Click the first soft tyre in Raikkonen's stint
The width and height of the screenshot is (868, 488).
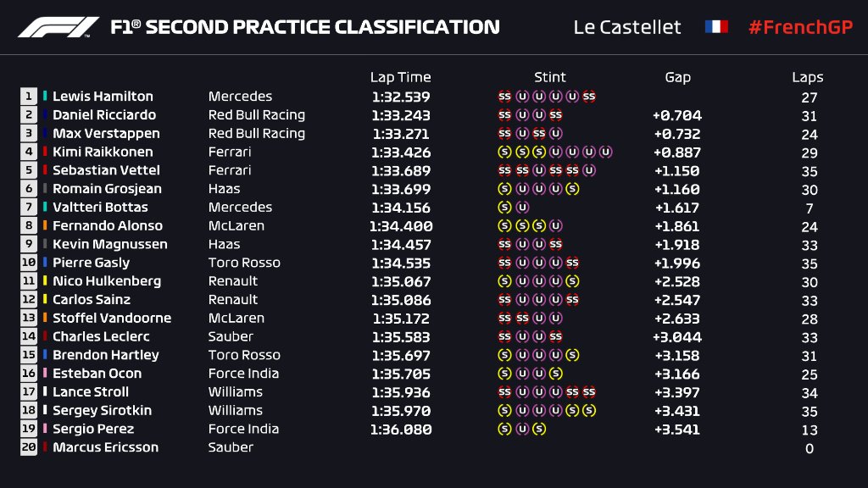[x=504, y=152]
